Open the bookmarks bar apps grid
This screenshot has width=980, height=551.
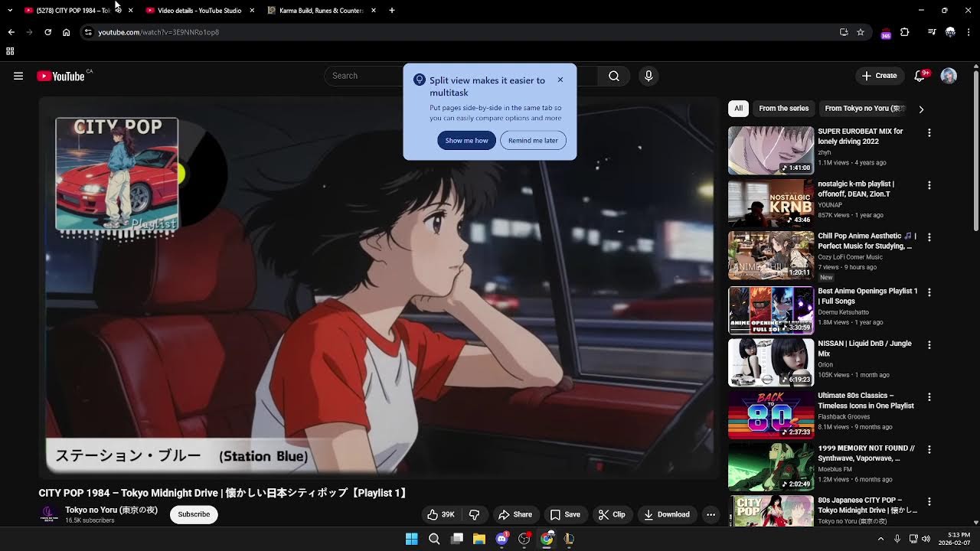pos(10,51)
